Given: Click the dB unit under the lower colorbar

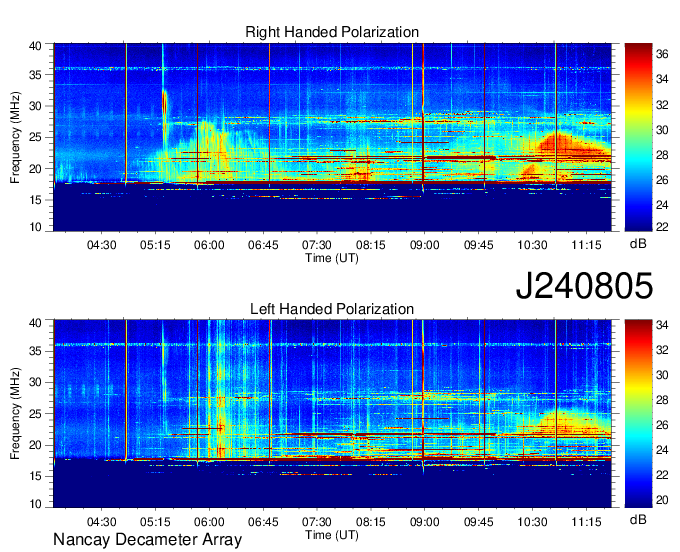Looking at the screenshot, I should tap(638, 519).
